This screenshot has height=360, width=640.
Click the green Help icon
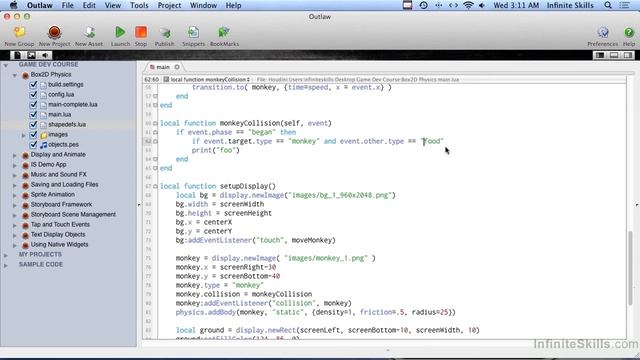629,32
